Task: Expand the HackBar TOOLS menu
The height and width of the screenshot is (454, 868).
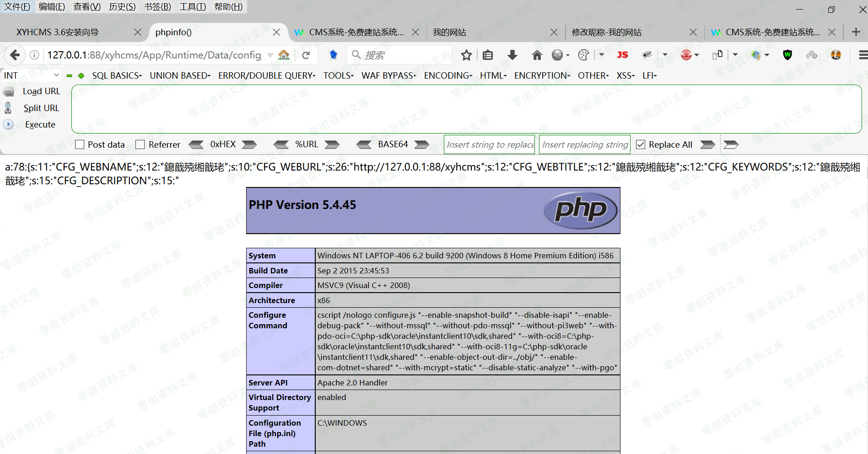Action: [x=339, y=76]
